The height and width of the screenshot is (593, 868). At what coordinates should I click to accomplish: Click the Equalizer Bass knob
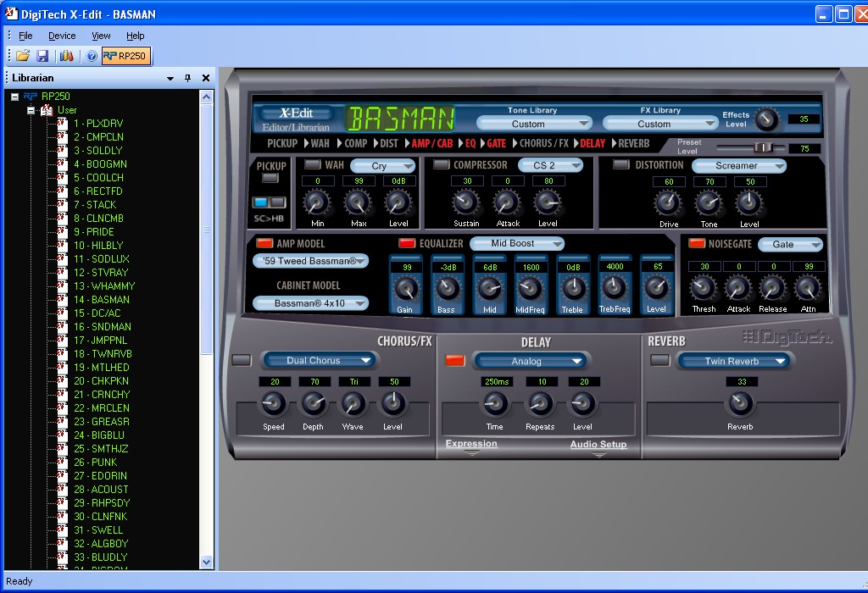448,289
